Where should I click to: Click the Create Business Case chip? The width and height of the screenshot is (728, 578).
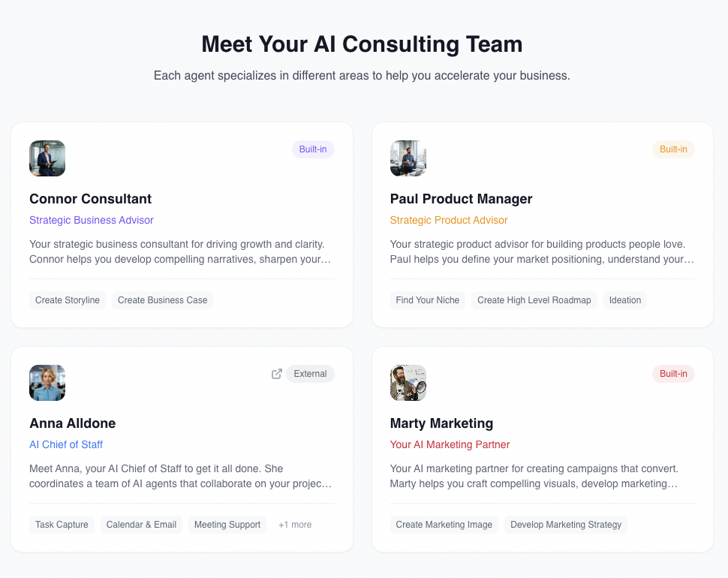point(162,300)
